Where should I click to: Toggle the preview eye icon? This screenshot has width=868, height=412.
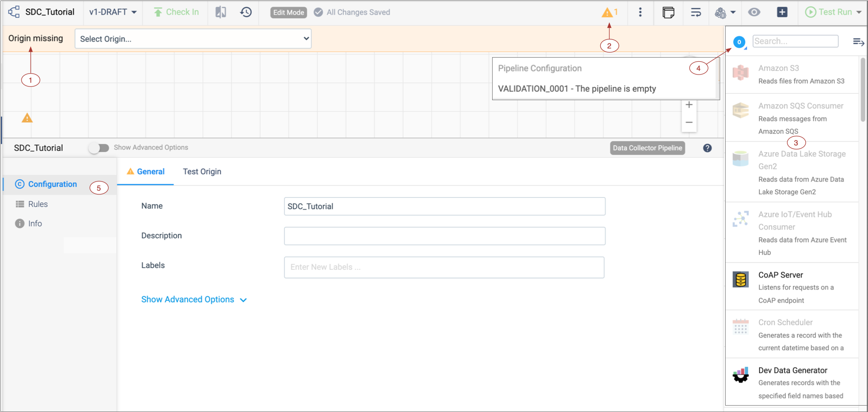(x=754, y=12)
